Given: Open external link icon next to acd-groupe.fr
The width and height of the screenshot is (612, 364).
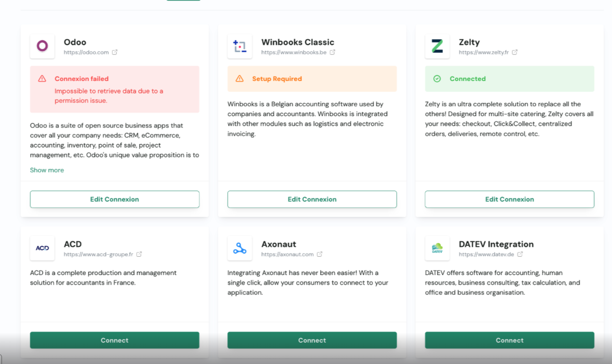Looking at the screenshot, I should pos(139,254).
